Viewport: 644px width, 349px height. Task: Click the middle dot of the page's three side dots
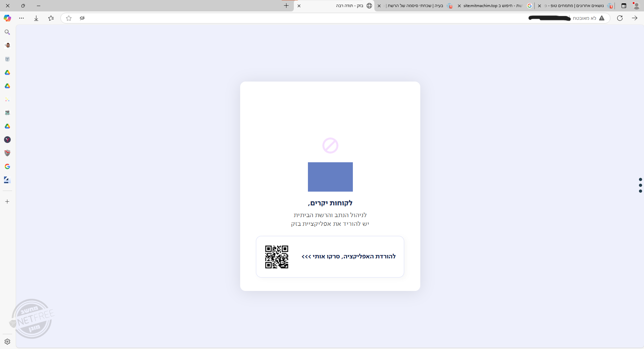pos(641,185)
